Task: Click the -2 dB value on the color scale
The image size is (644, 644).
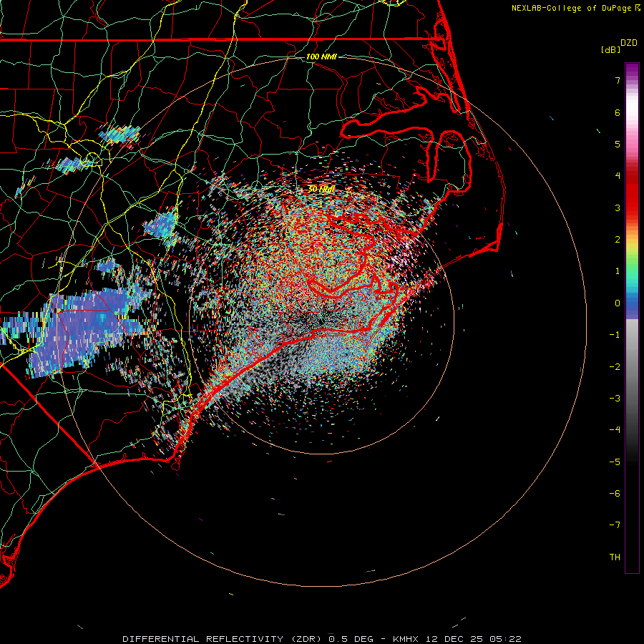Action: (615, 367)
